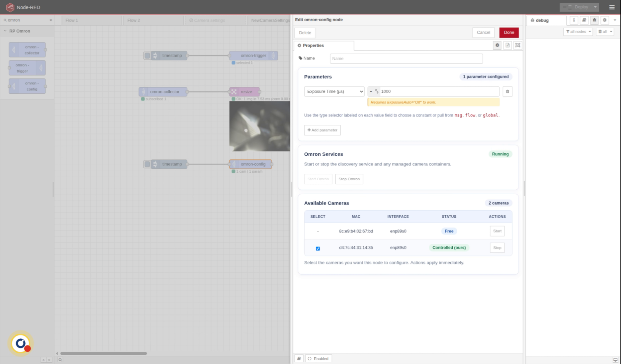Open the sidebar configuration nodes gear icon

click(604, 20)
